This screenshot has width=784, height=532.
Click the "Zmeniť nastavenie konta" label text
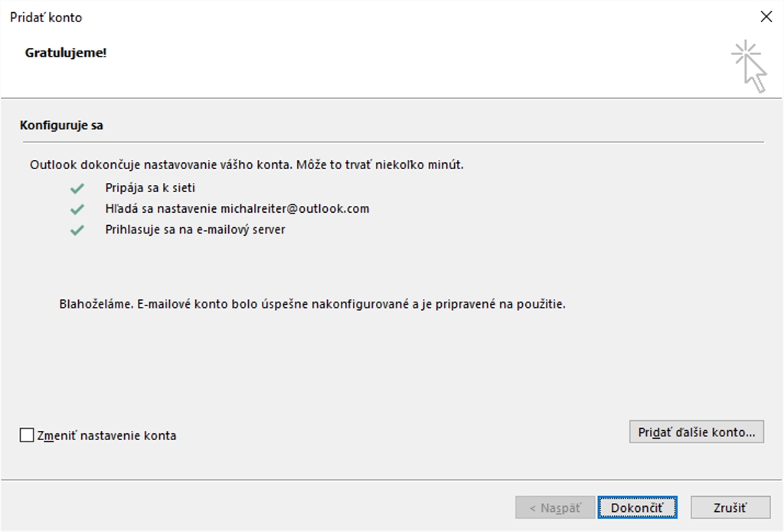click(106, 436)
